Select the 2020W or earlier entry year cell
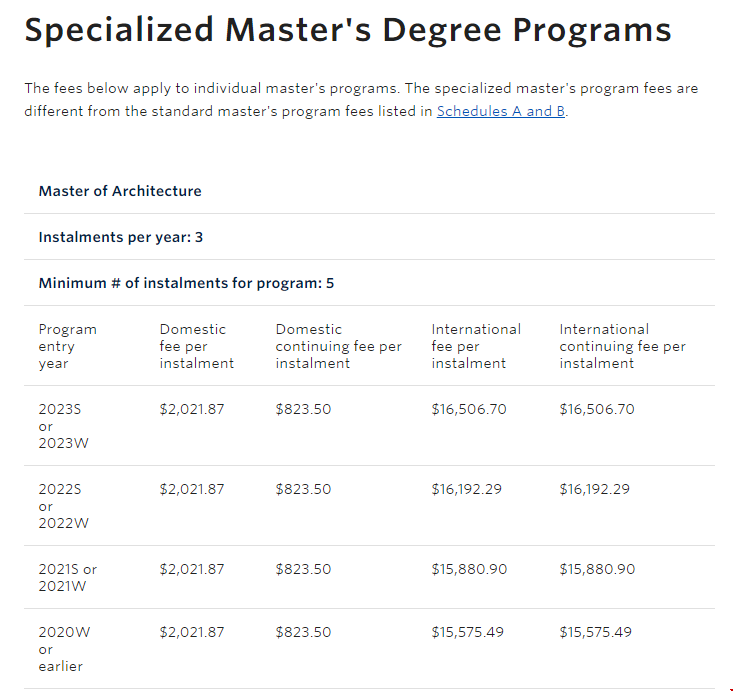The width and height of the screenshot is (733, 691). (x=63, y=649)
